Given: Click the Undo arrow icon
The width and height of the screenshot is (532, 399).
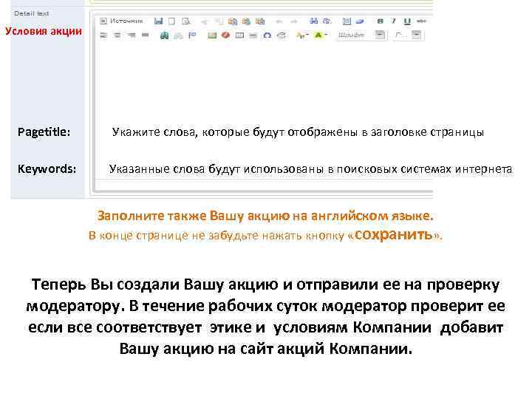Looking at the screenshot, I should coord(279,21).
